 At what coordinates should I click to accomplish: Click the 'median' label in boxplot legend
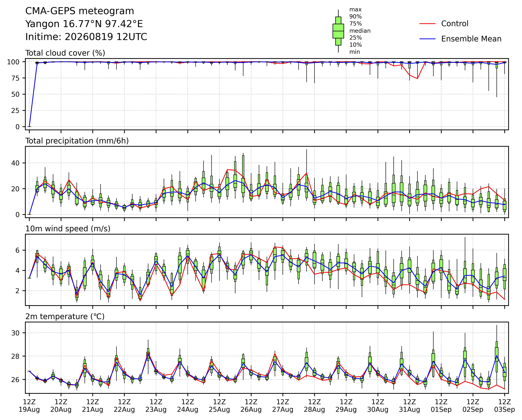coord(360,31)
